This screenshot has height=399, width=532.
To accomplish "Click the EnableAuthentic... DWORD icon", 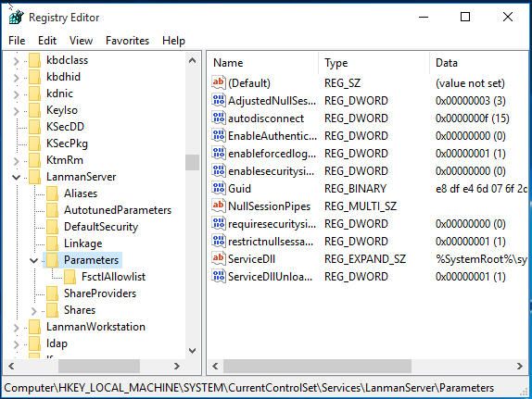I will pyautogui.click(x=219, y=135).
